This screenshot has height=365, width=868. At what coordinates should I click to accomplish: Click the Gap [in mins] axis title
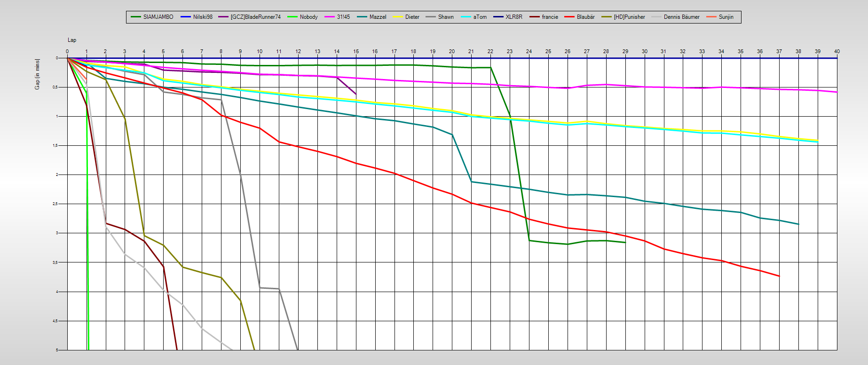point(37,74)
